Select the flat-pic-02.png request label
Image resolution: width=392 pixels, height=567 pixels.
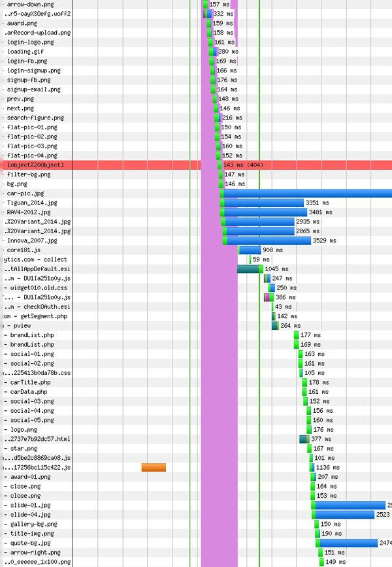(32, 137)
